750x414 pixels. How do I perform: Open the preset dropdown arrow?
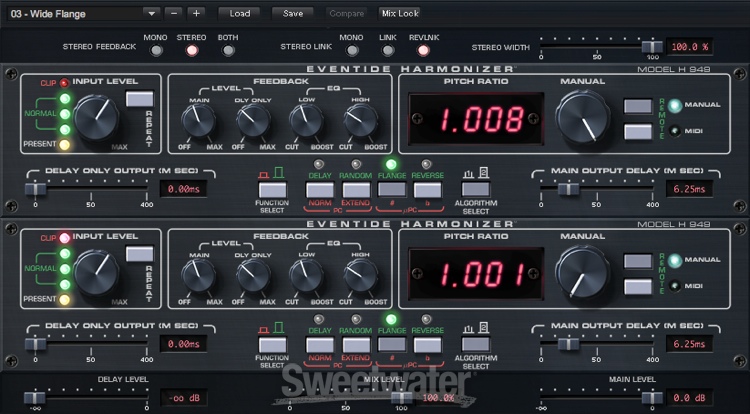point(150,13)
